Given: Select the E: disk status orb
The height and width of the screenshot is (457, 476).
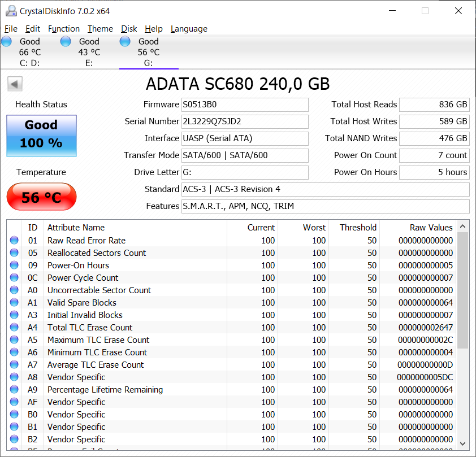Looking at the screenshot, I should (66, 41).
